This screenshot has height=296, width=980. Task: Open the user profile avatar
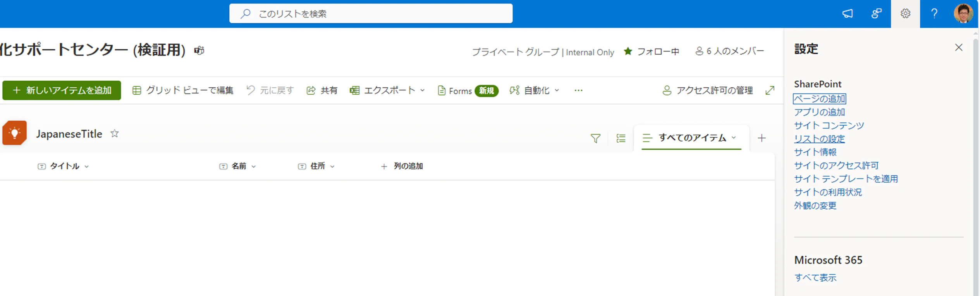[963, 14]
